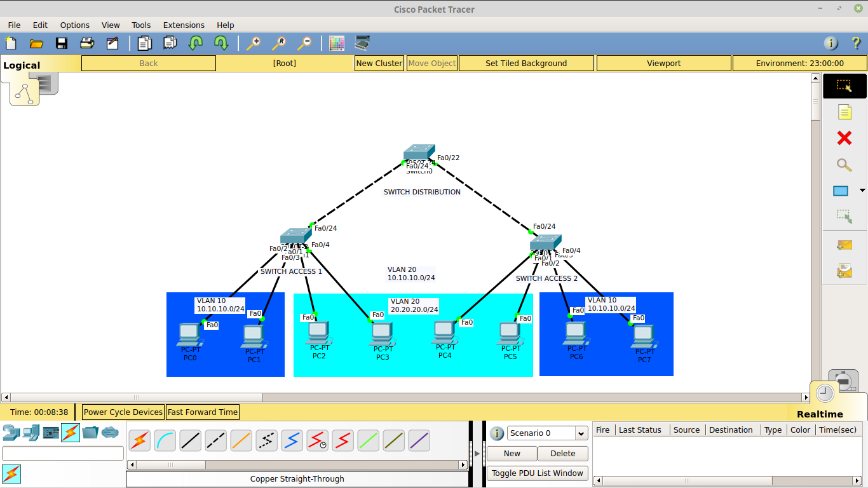Select the Add Simple PDU envelope tool
Screen dimensions: 868x488
(x=844, y=245)
